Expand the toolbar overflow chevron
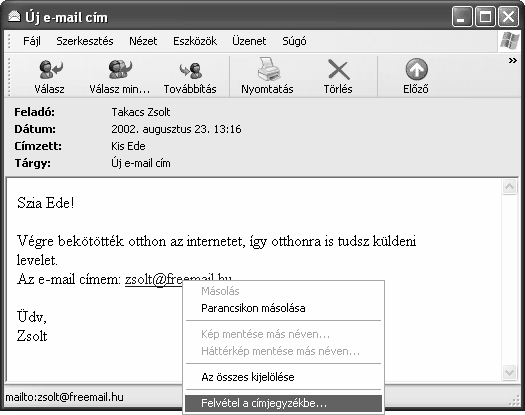This screenshot has width=525, height=415. (512, 61)
